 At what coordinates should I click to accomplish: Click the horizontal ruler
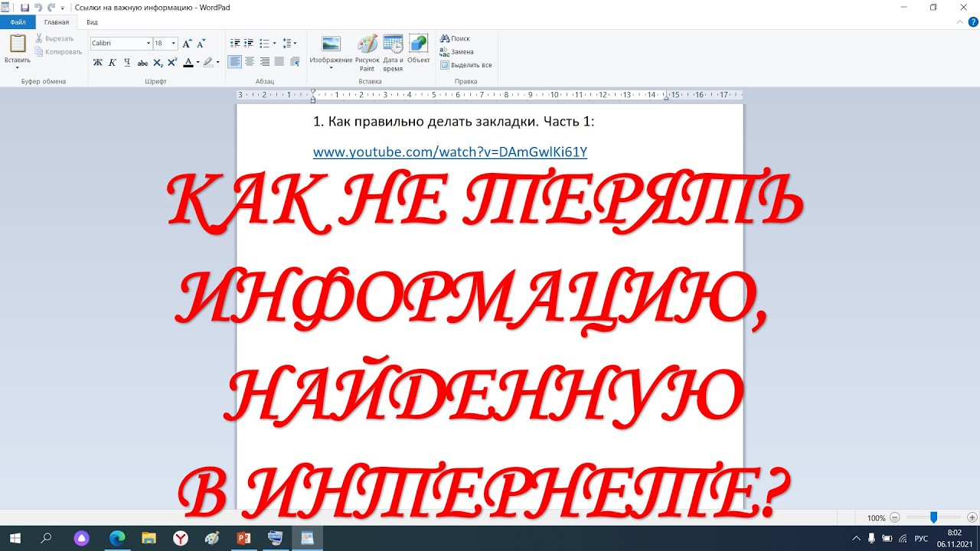tap(490, 95)
